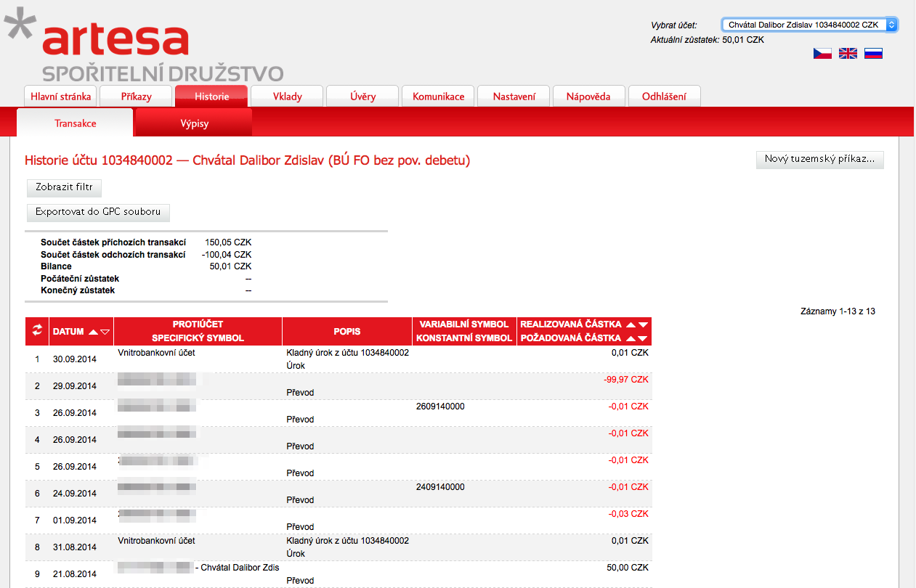The height and width of the screenshot is (588, 916).
Task: Click the Bilance 50,01 CZK value
Action: coord(230,266)
